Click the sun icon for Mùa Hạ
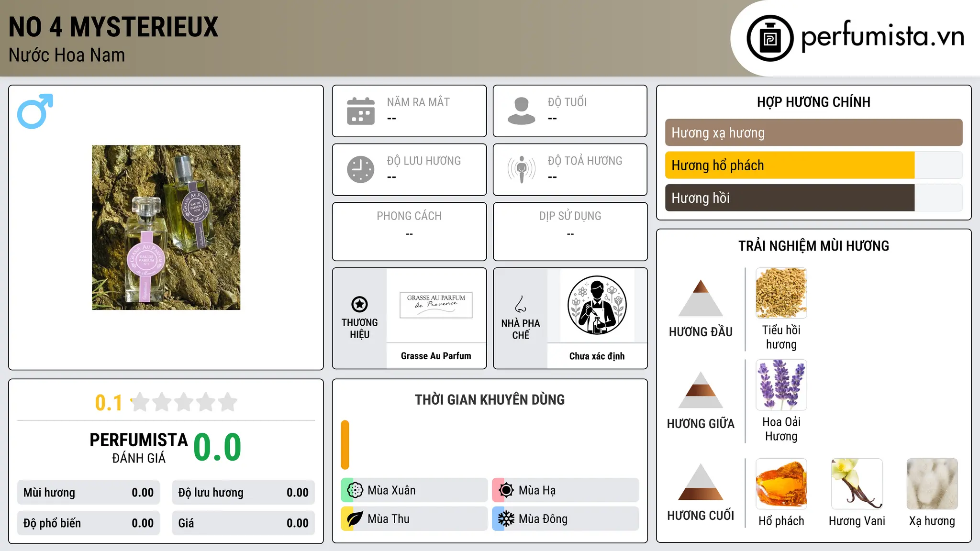This screenshot has width=980, height=551. point(506,490)
